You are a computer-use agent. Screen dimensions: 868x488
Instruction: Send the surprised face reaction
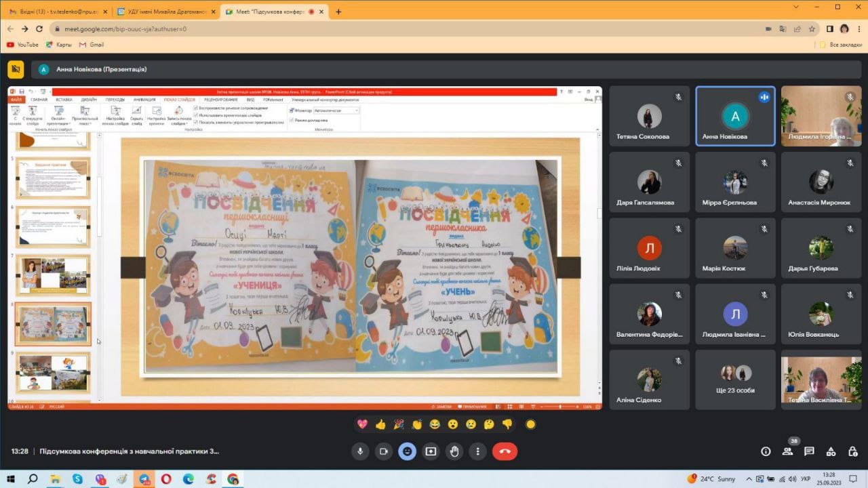pos(452,424)
